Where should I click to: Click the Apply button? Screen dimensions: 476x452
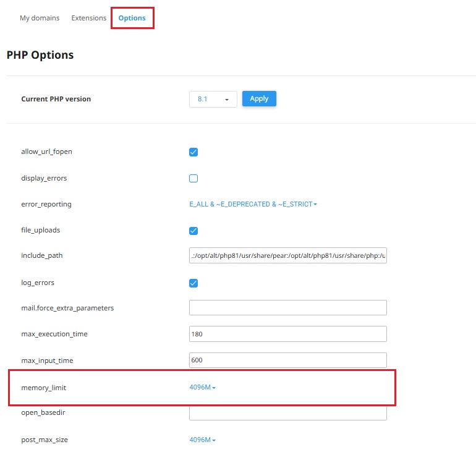(x=259, y=99)
